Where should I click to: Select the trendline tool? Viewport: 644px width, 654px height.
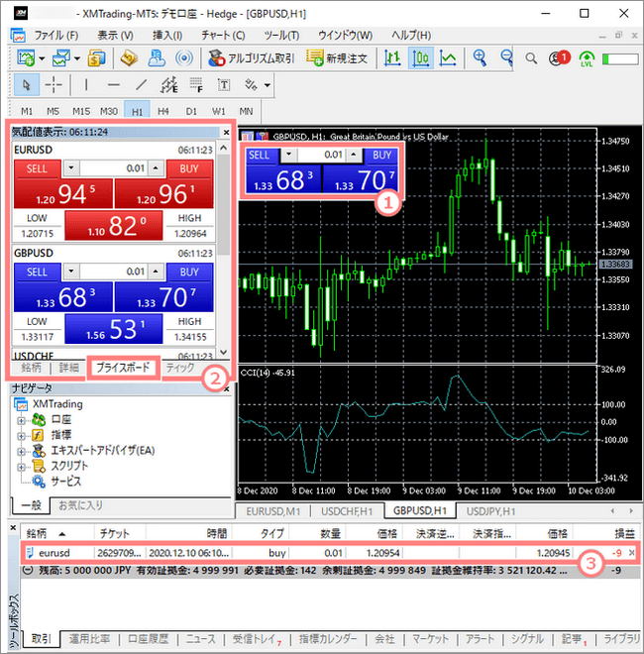pyautogui.click(x=142, y=85)
